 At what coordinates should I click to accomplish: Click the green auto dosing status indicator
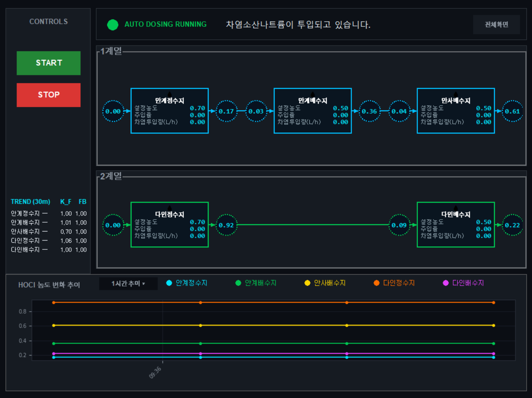(x=112, y=25)
